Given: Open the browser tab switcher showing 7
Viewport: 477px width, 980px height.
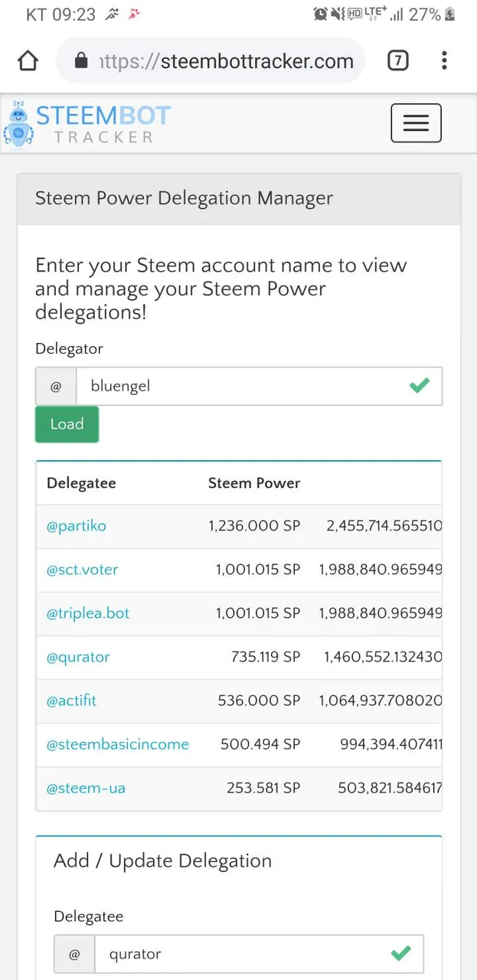Looking at the screenshot, I should (397, 60).
